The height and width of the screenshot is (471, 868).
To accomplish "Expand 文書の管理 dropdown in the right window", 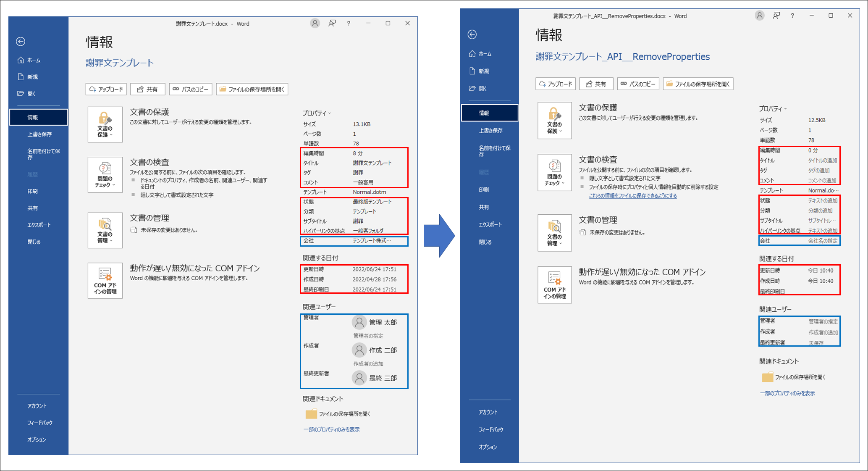I will tap(555, 233).
